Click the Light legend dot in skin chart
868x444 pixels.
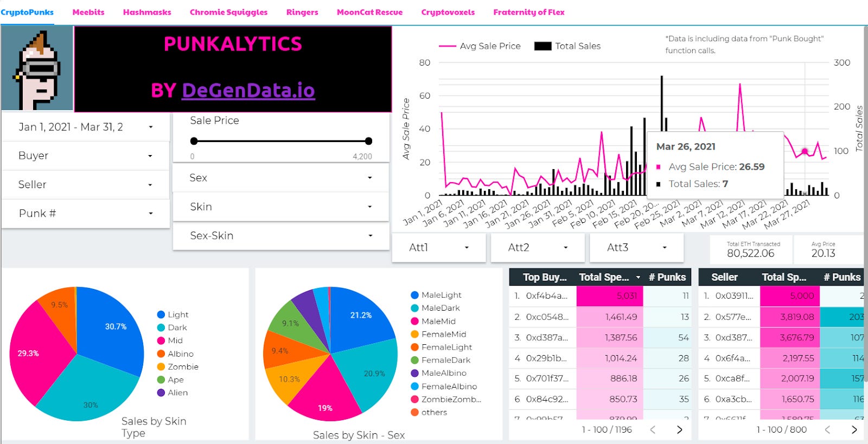(x=161, y=314)
